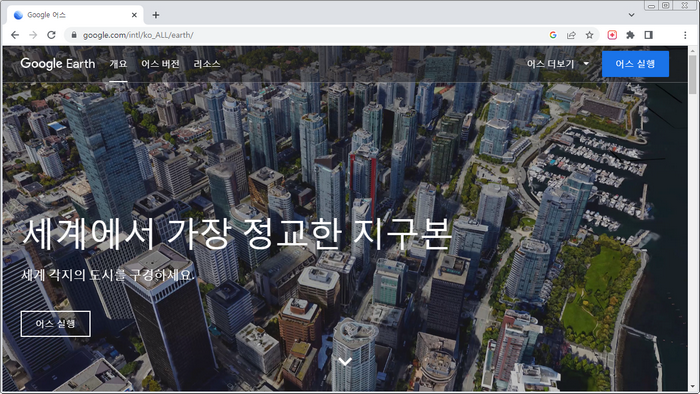Open the 리소스 navigation item
The width and height of the screenshot is (700, 394).
207,64
